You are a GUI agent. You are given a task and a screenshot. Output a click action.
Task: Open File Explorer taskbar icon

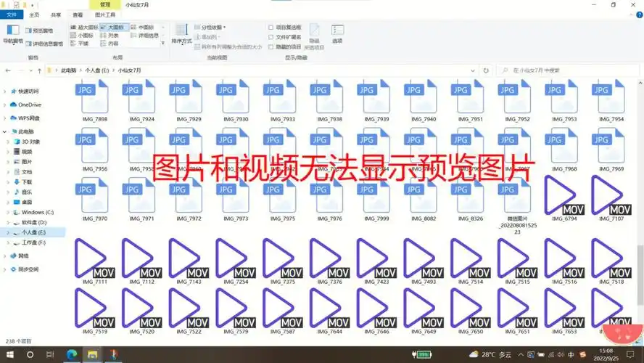(x=92, y=354)
